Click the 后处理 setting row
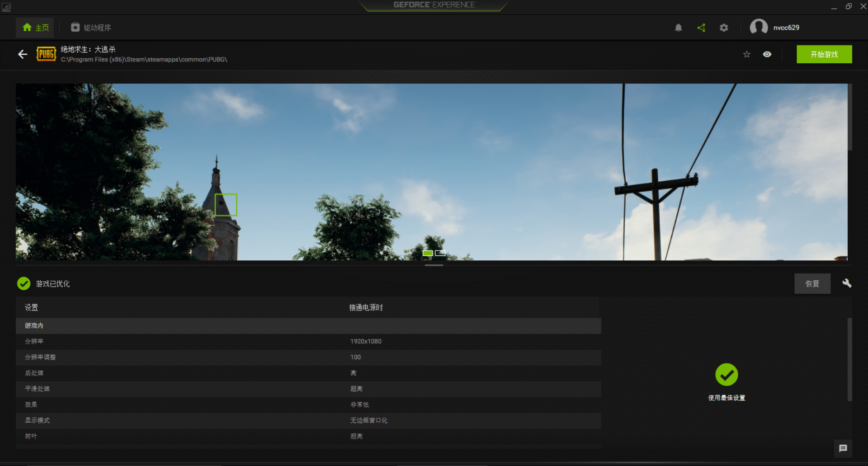Image resolution: width=868 pixels, height=466 pixels. click(308, 373)
